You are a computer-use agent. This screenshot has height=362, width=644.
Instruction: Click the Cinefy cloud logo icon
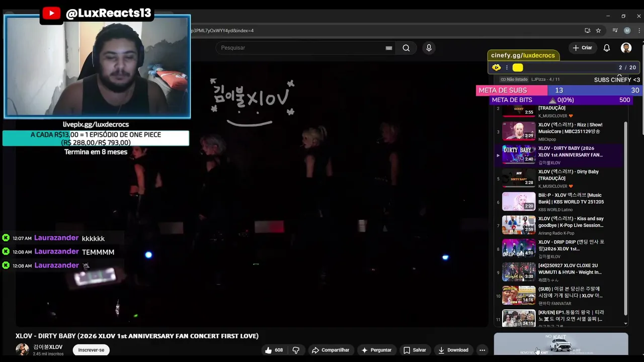pos(497,67)
